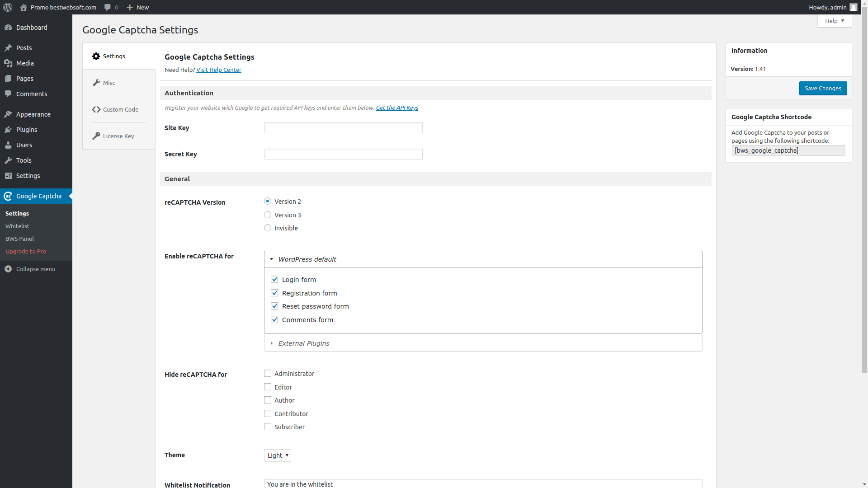The image size is (868, 488).
Task: Check the Administrator checkbox
Action: pos(268,373)
